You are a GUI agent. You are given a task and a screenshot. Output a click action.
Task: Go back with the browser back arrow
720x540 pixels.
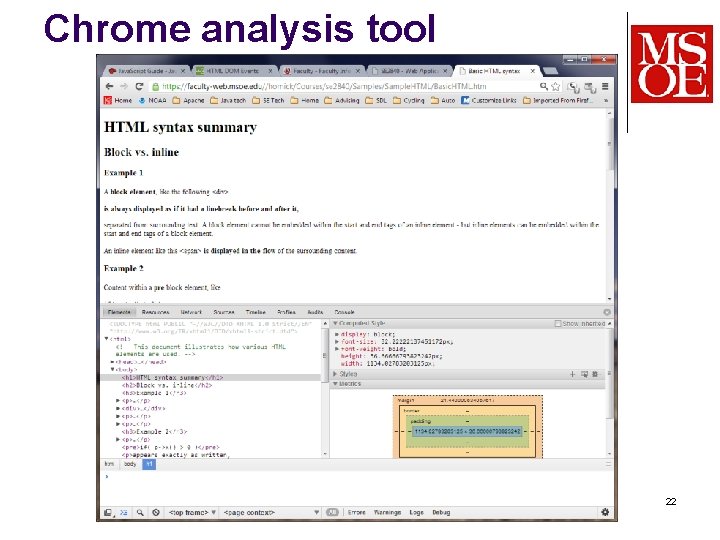coord(109,86)
